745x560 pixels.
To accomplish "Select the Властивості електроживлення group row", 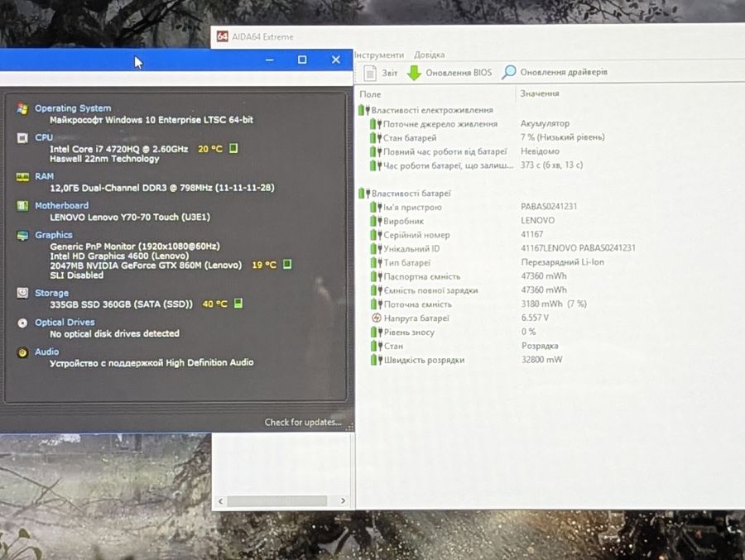I will click(x=426, y=110).
